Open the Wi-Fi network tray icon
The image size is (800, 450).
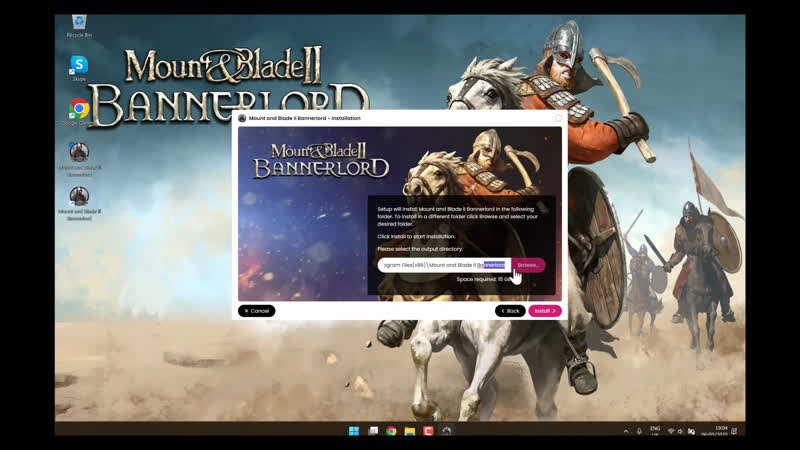[671, 431]
